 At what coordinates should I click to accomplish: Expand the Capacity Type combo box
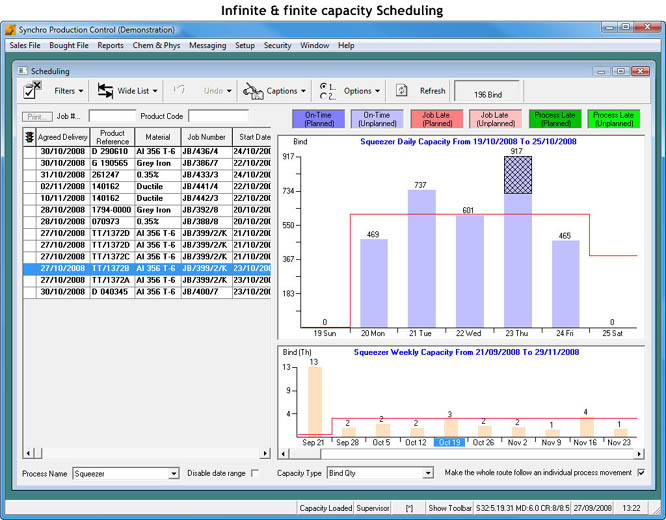click(426, 474)
